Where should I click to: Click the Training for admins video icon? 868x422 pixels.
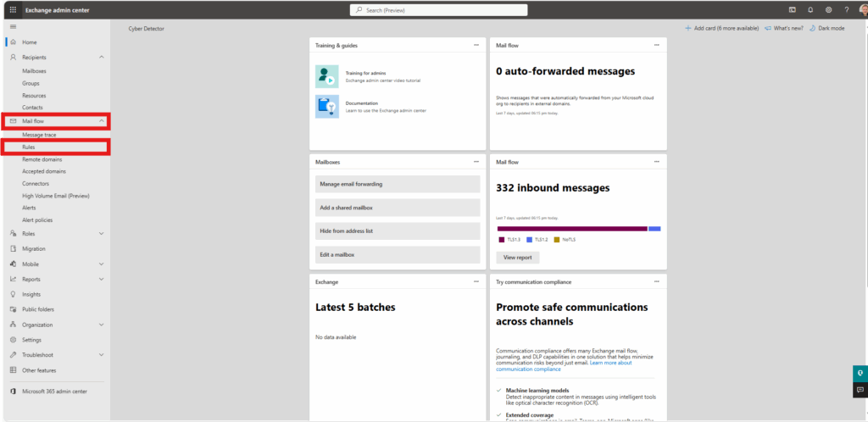[x=326, y=76]
